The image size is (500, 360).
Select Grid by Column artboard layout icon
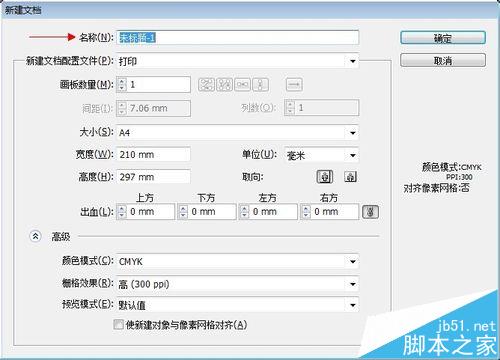(224, 85)
